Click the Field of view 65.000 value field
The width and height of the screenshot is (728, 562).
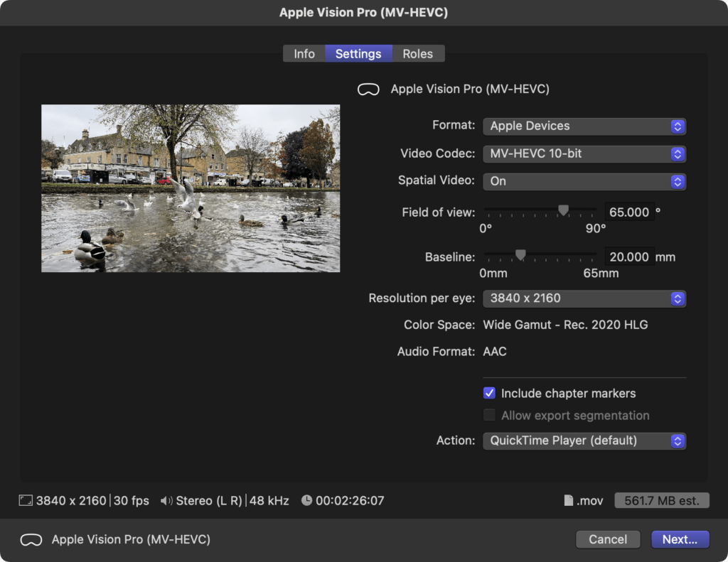pos(629,212)
